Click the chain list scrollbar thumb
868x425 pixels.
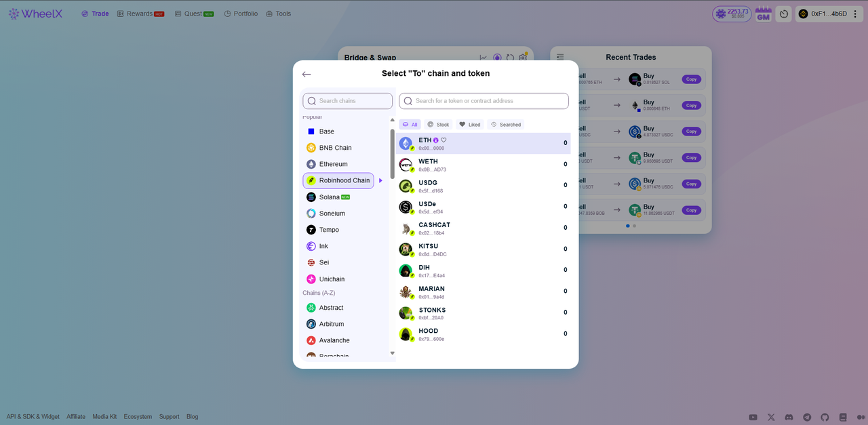(392, 154)
